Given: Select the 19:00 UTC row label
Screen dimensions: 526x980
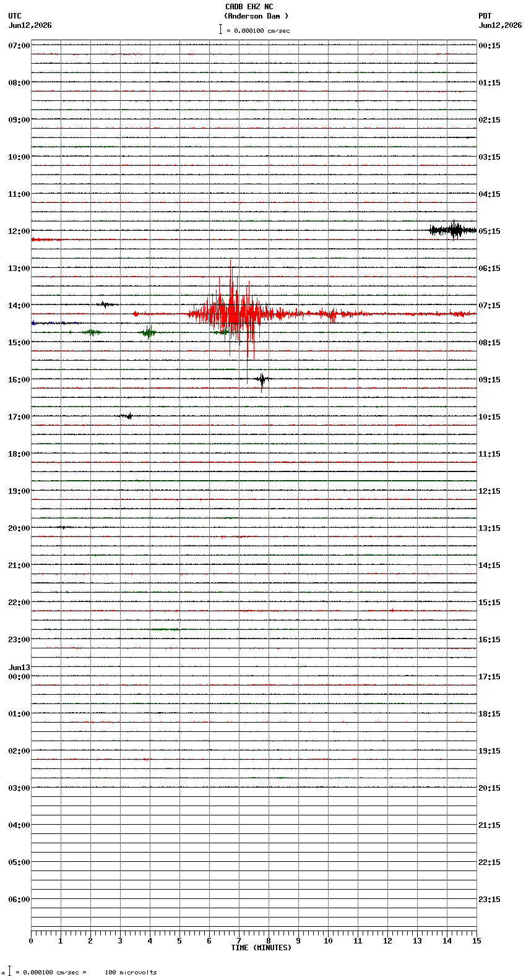Looking at the screenshot, I should pyautogui.click(x=19, y=491).
